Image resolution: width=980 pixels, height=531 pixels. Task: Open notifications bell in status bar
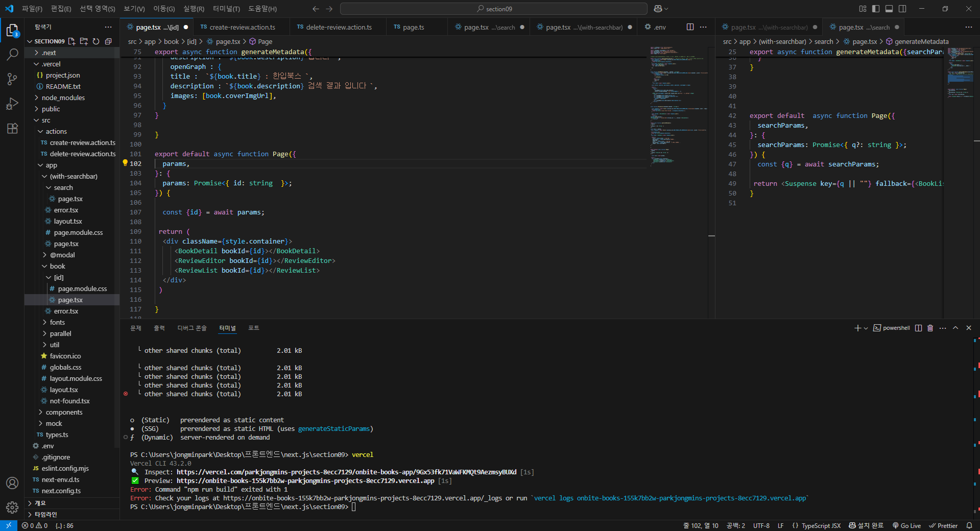[x=969, y=525]
